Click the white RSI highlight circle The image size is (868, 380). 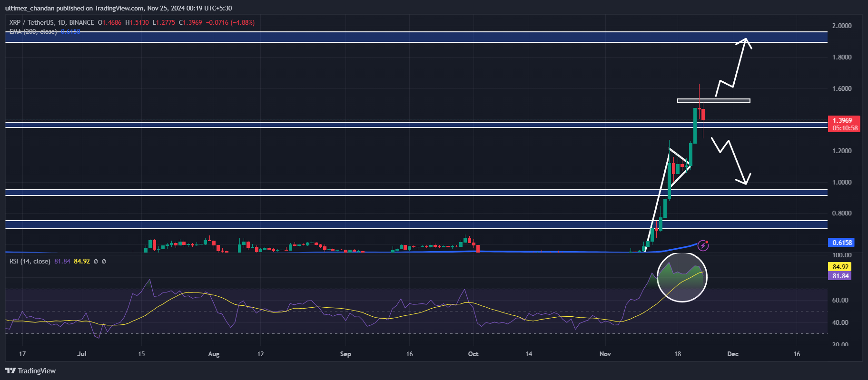[x=682, y=277]
